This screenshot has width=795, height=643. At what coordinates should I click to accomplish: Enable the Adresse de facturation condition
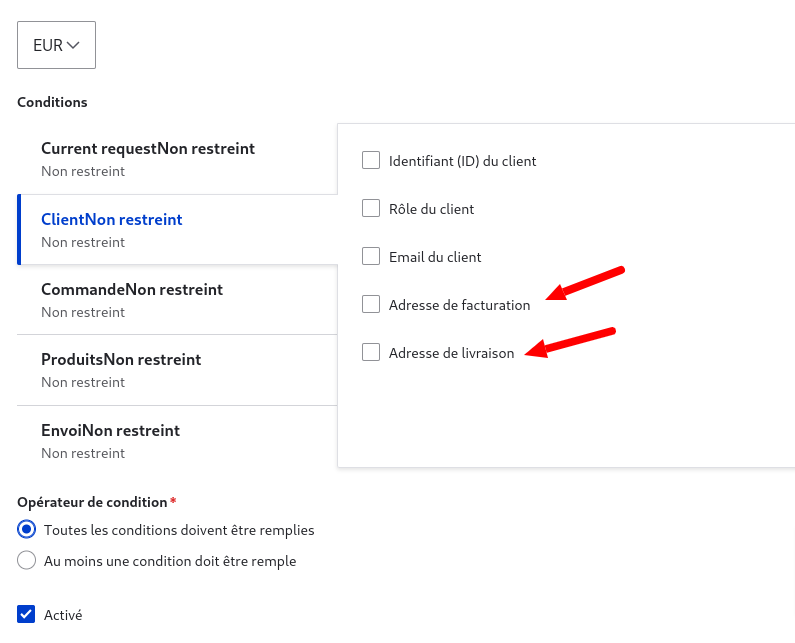pos(371,304)
